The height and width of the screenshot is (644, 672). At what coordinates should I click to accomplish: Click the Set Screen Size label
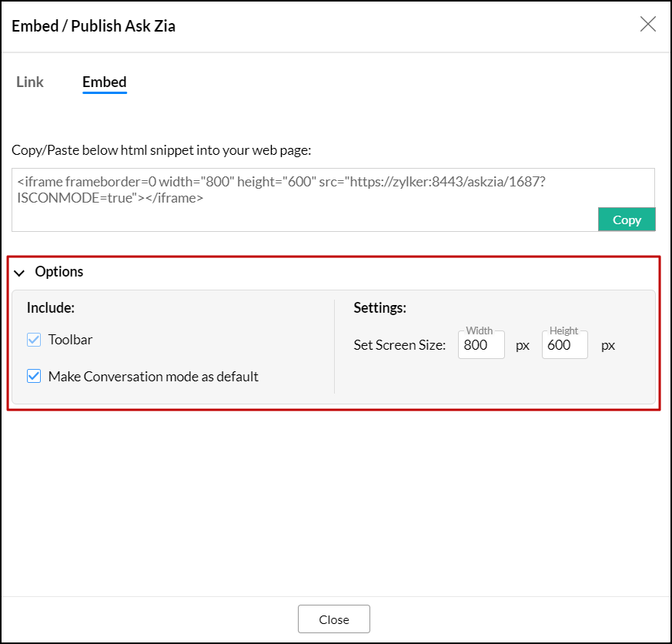point(400,345)
